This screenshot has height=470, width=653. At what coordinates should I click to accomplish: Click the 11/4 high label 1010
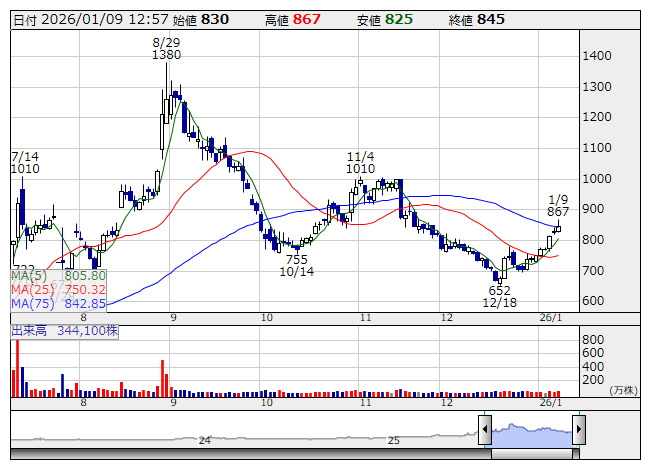(x=360, y=169)
